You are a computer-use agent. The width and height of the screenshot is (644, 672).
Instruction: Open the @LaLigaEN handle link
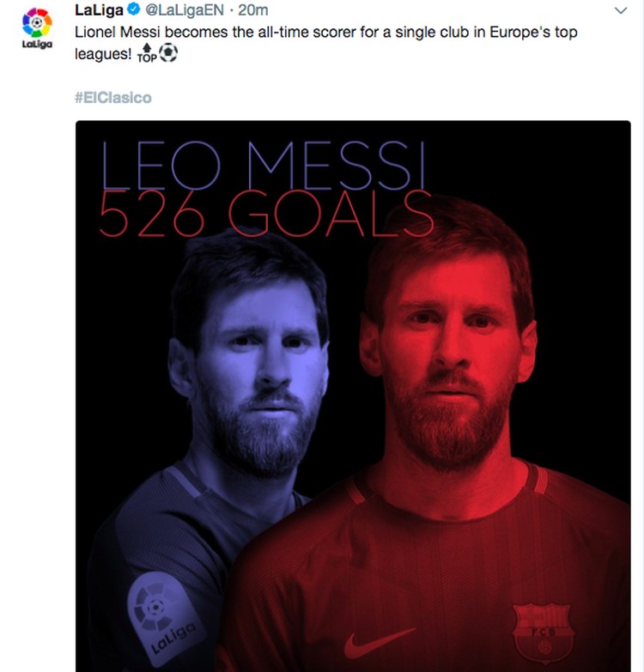185,10
